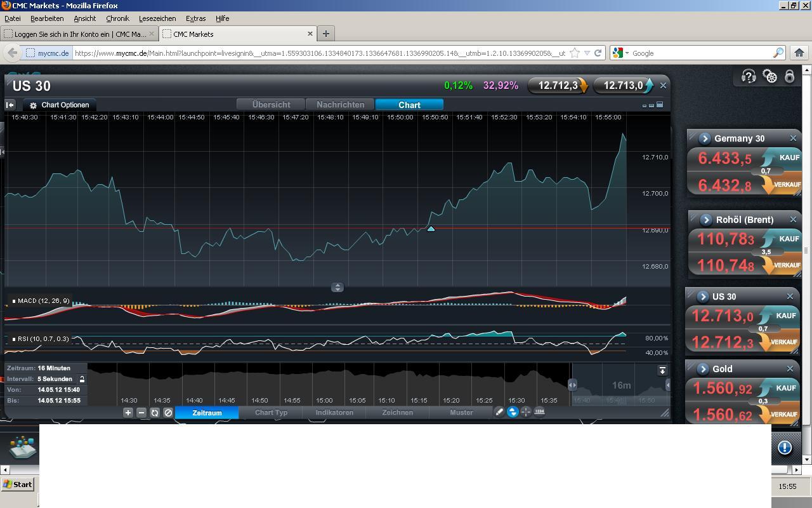Zoom out with the minus chart button

tap(141, 412)
